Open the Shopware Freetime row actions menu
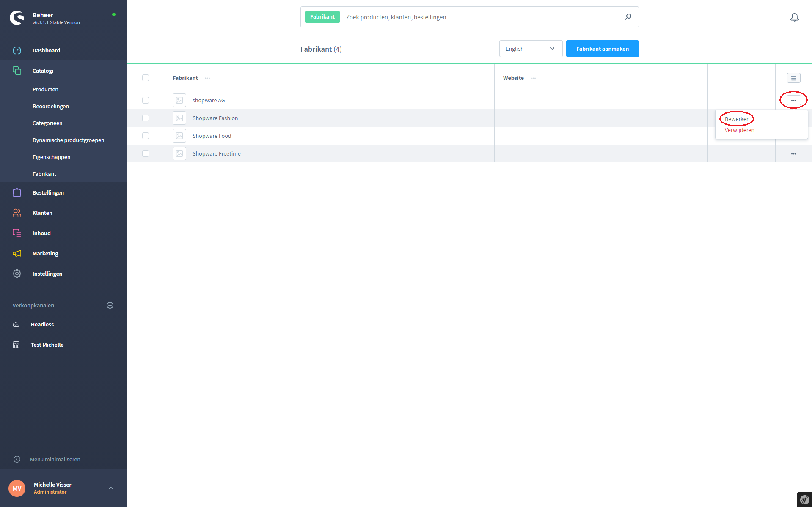 pos(793,154)
